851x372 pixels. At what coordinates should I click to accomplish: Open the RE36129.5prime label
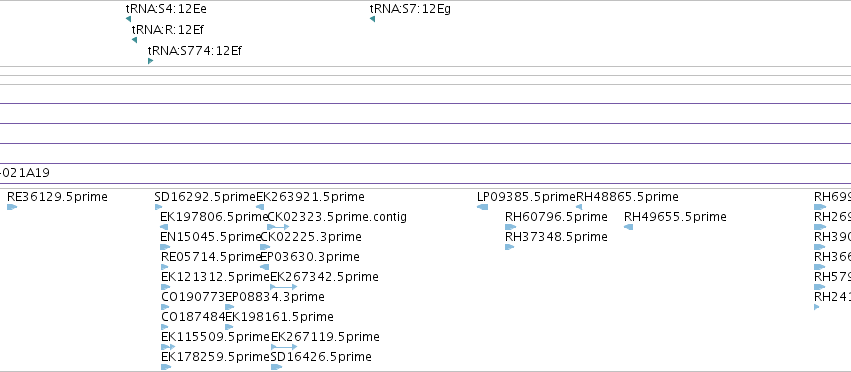(58, 197)
